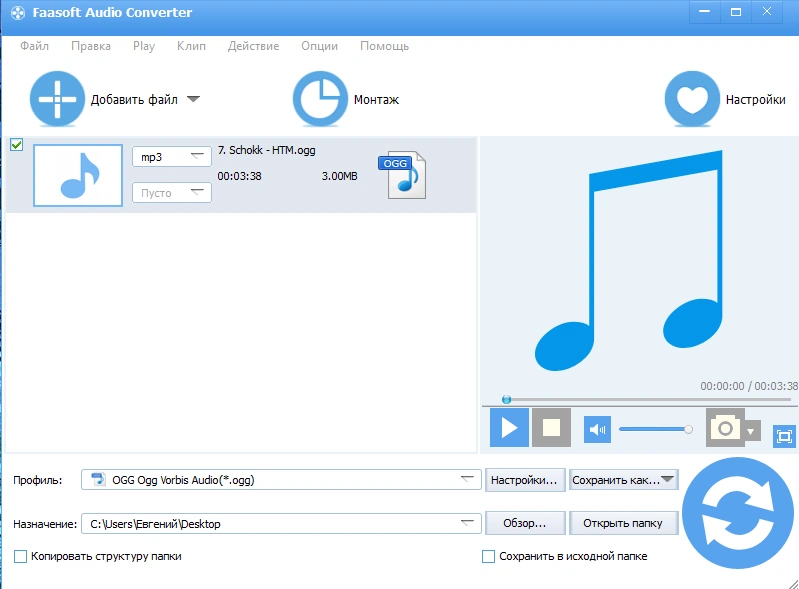Uncheck the checkbox next to 7. Schokk - HTM.ogg
The height and width of the screenshot is (589, 799).
coord(16,145)
